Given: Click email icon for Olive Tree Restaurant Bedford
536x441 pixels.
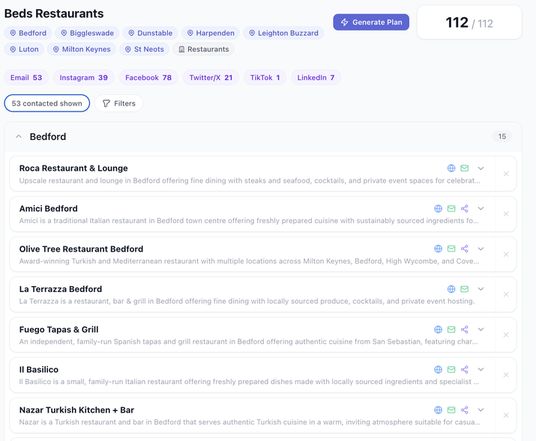Looking at the screenshot, I should [x=451, y=249].
